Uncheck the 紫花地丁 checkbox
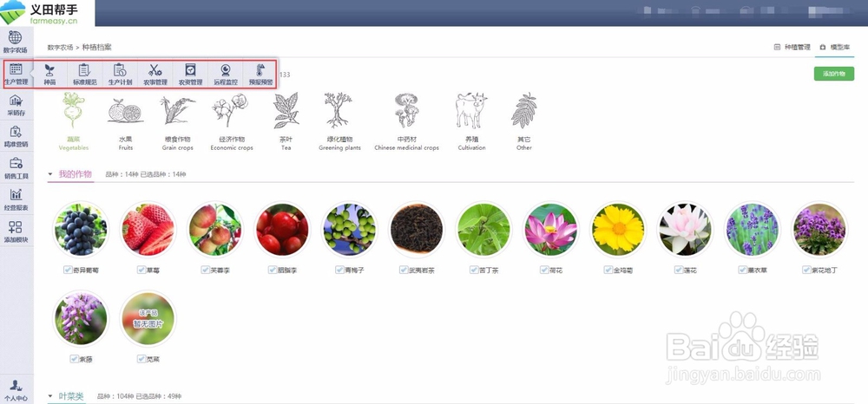The image size is (868, 404). [x=806, y=270]
